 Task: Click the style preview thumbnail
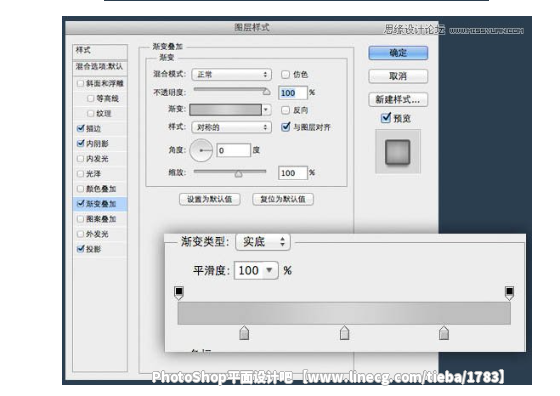tap(398, 152)
